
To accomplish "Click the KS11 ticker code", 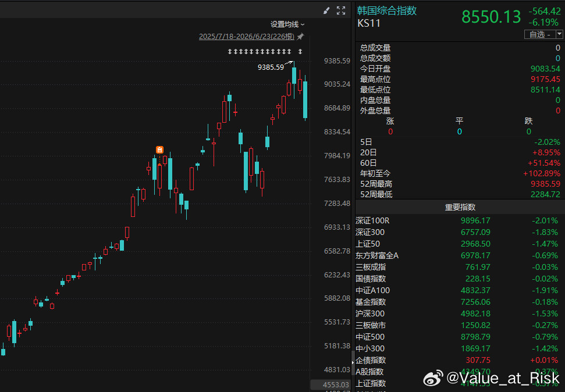I will 369,23.
